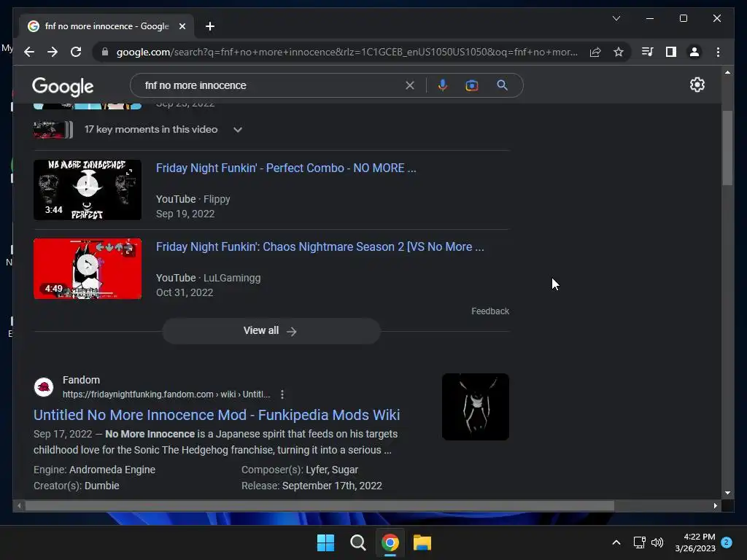Click the Chrome taskbar icon
This screenshot has width=747, height=560.
[x=390, y=542]
